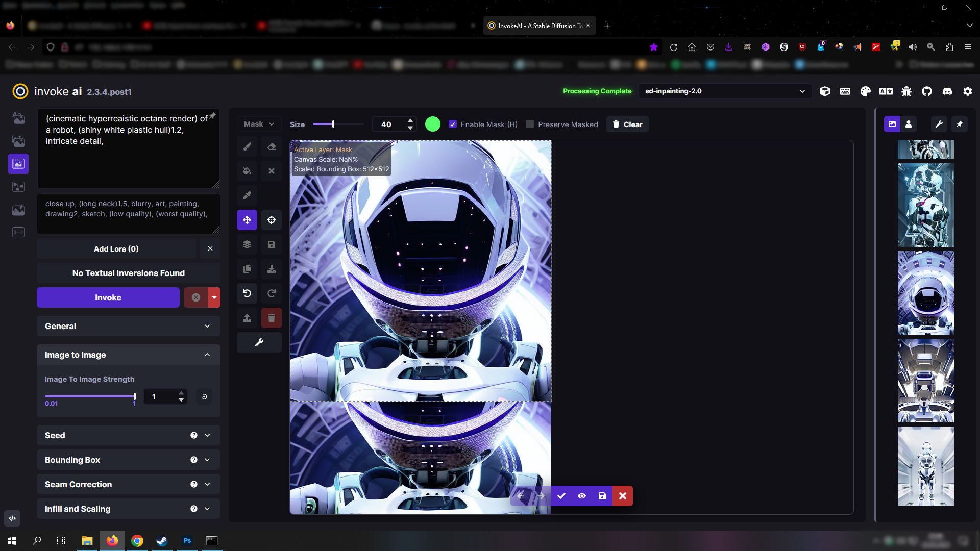Open InvokeAI's GitHub repository
The width and height of the screenshot is (980, 551).
927,91
